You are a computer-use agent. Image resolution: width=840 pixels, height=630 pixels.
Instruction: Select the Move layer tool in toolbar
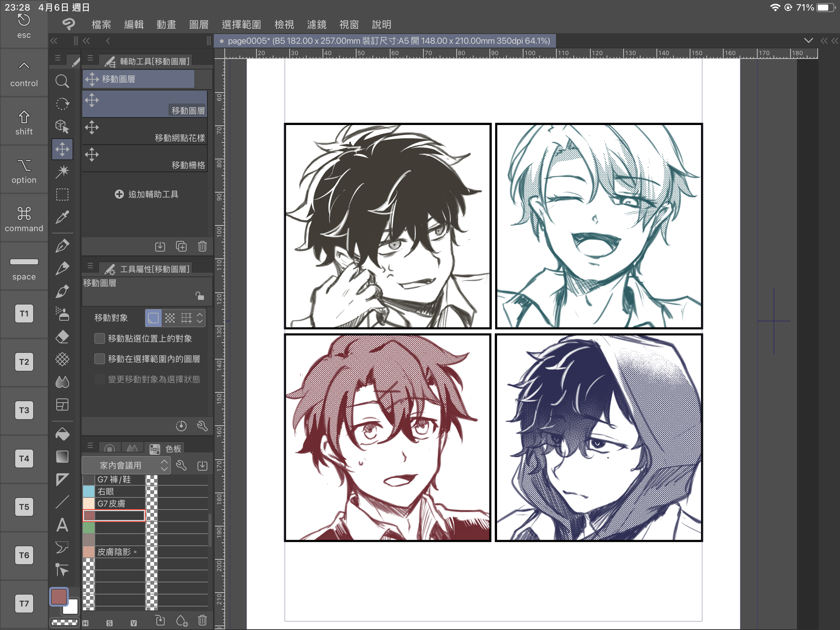pos(62,149)
